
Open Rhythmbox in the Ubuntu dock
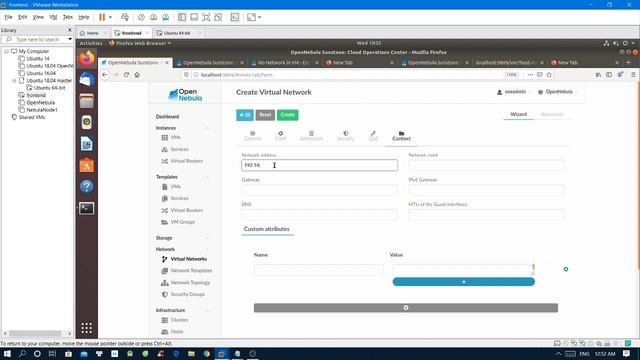pos(87,122)
